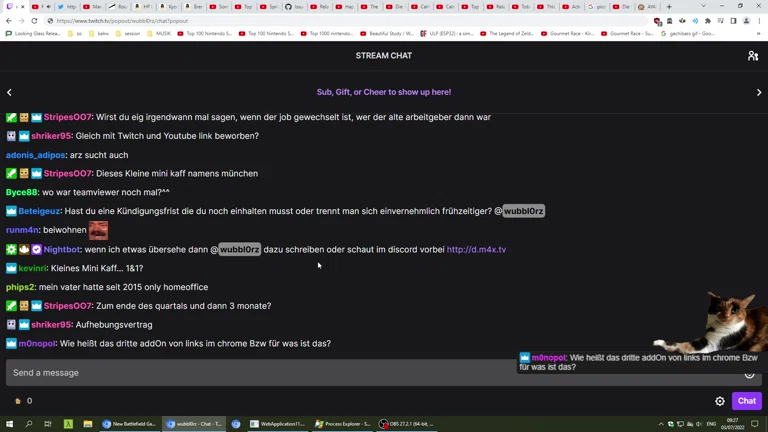
Task: Open the gachibass gif - Goo... bookmark
Action: coord(688,34)
